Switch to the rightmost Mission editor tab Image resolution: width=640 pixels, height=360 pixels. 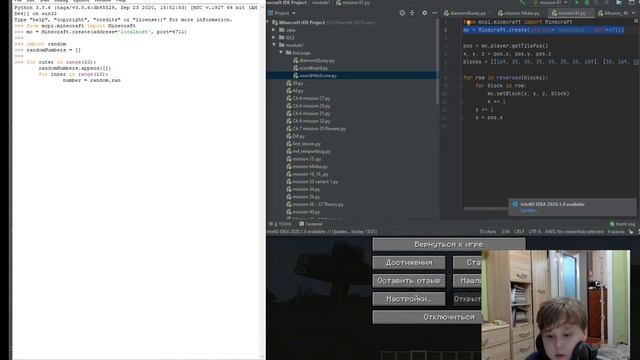point(613,13)
